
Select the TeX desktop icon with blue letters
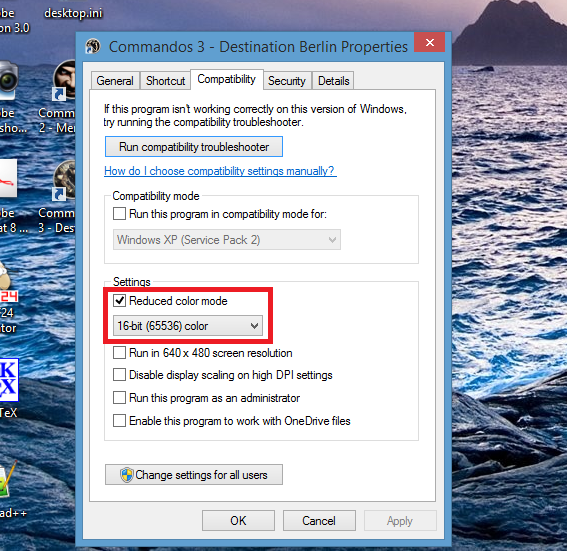[9, 380]
